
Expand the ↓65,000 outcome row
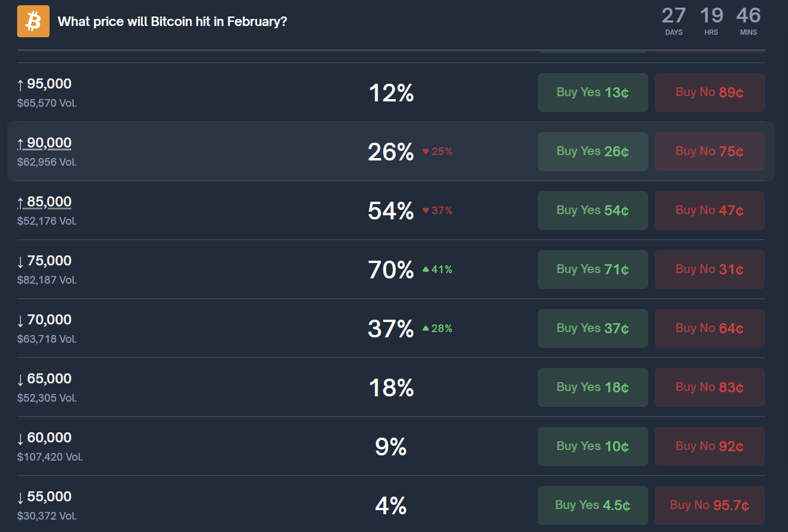point(391,387)
